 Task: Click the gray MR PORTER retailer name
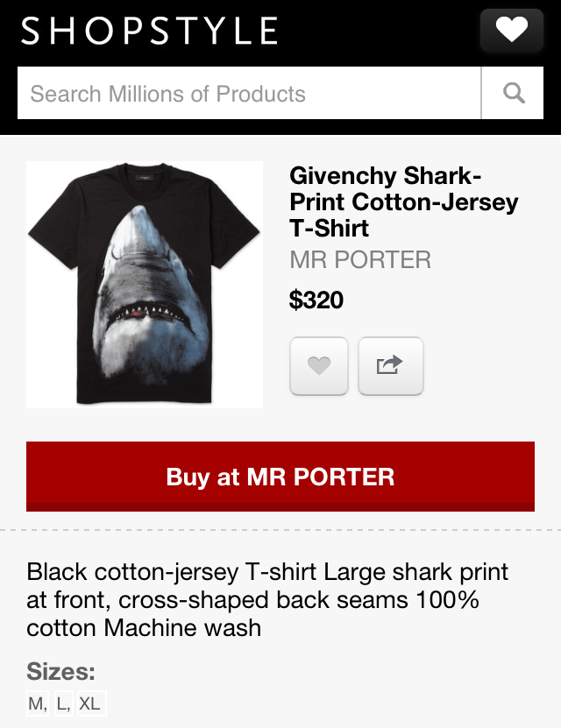pos(360,259)
